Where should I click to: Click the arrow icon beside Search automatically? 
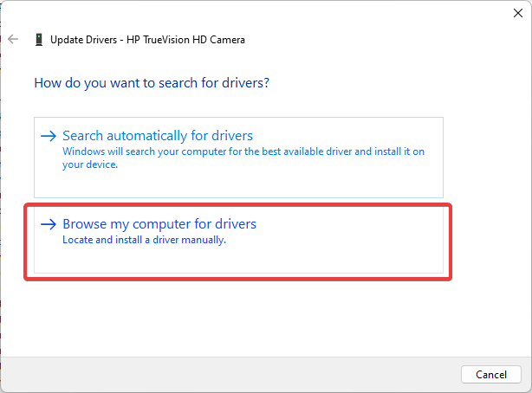[x=49, y=137]
